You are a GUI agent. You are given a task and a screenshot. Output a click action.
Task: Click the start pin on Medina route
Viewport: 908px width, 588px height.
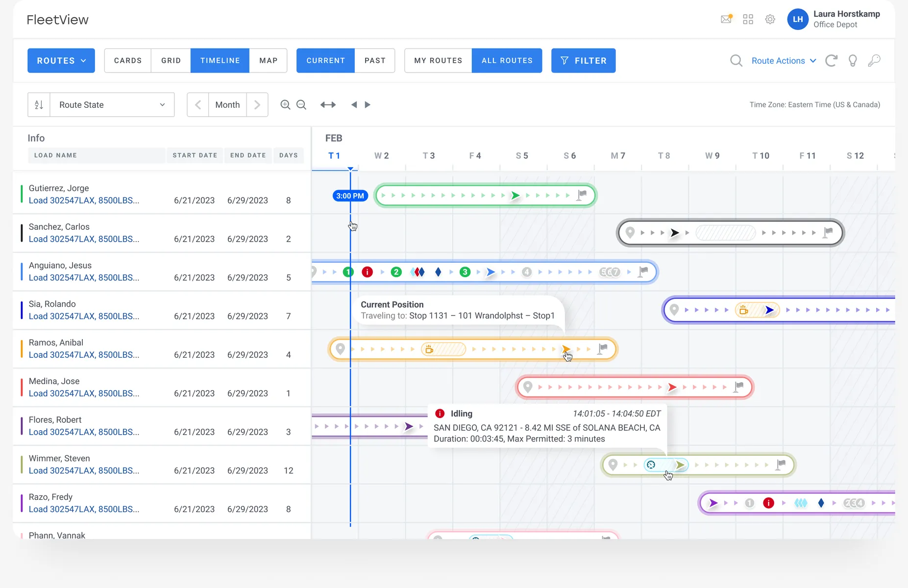pyautogui.click(x=528, y=387)
